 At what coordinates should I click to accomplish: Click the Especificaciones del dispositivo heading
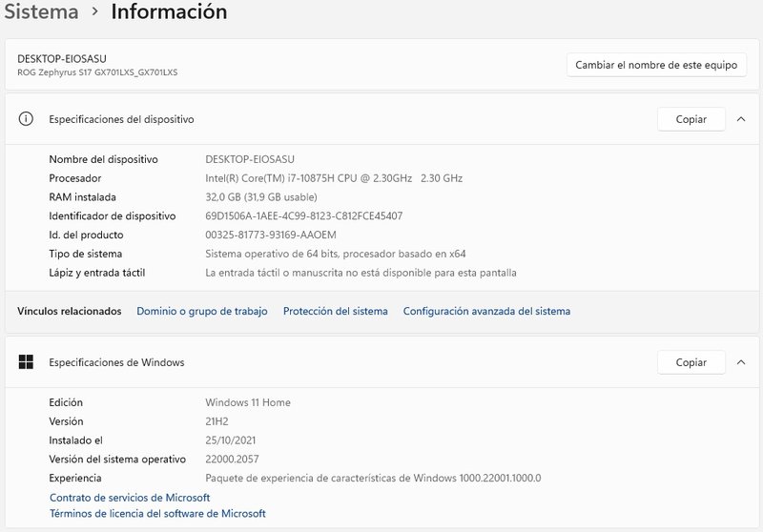point(121,119)
